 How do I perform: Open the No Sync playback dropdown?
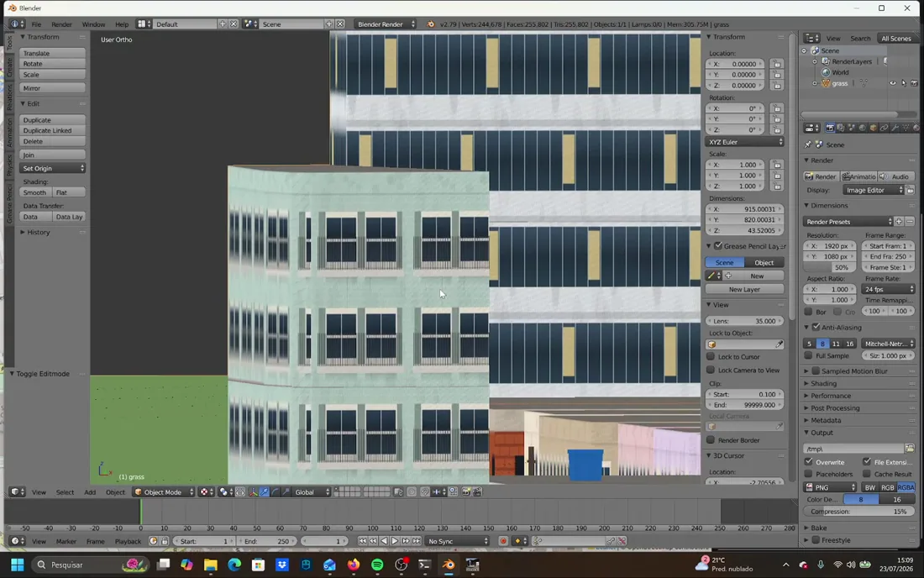click(457, 541)
